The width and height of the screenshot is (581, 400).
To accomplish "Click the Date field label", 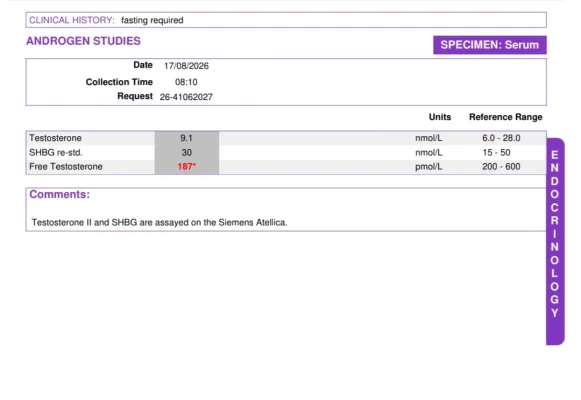I will (143, 65).
